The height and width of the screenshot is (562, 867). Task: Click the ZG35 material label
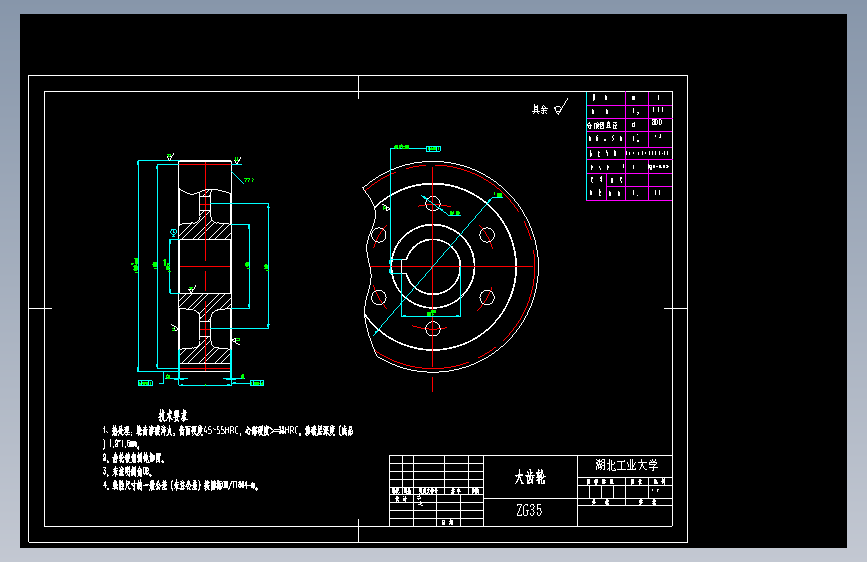529,510
